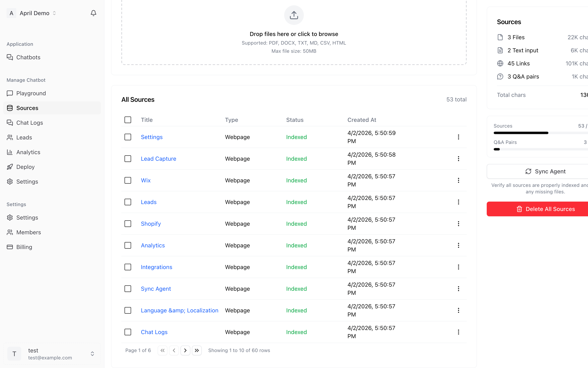Viewport: 588px width, 368px height.
Task: Check the Leads source row checkbox
Action: point(128,202)
